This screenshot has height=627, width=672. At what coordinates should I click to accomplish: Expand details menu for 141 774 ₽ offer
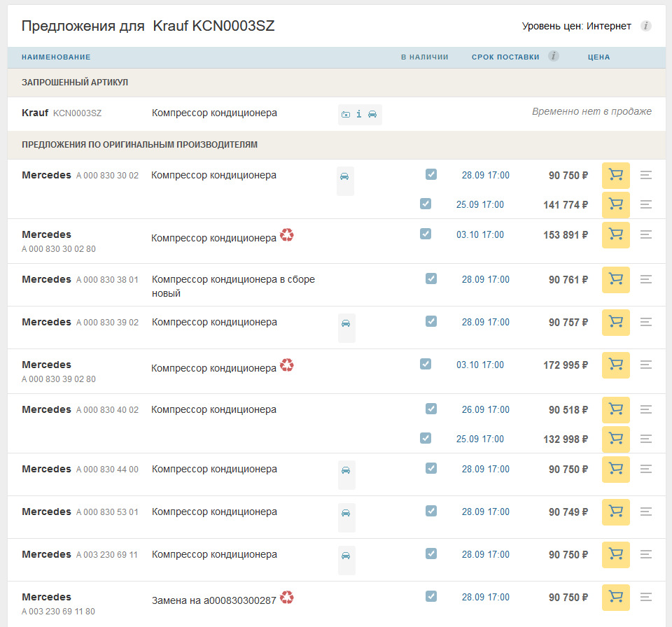tap(646, 204)
